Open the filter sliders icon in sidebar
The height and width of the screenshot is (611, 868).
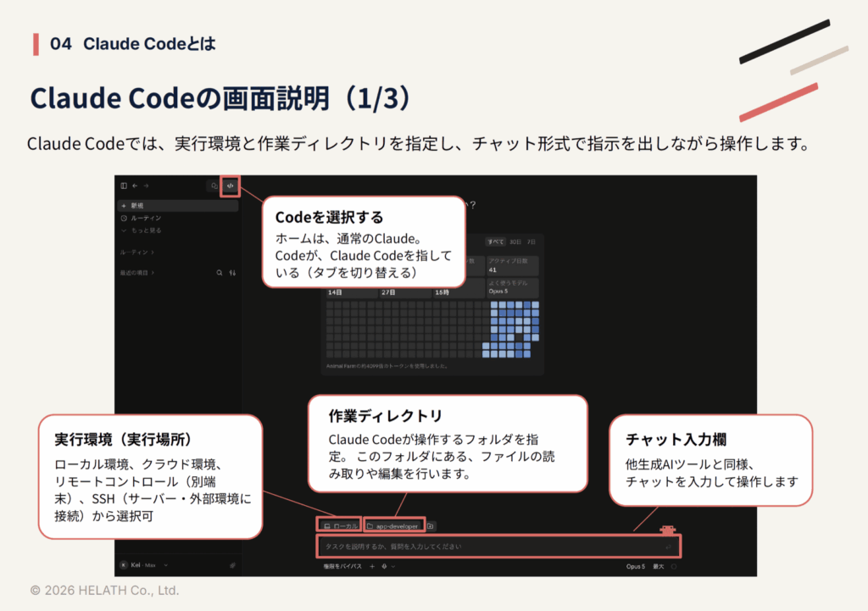(x=232, y=273)
